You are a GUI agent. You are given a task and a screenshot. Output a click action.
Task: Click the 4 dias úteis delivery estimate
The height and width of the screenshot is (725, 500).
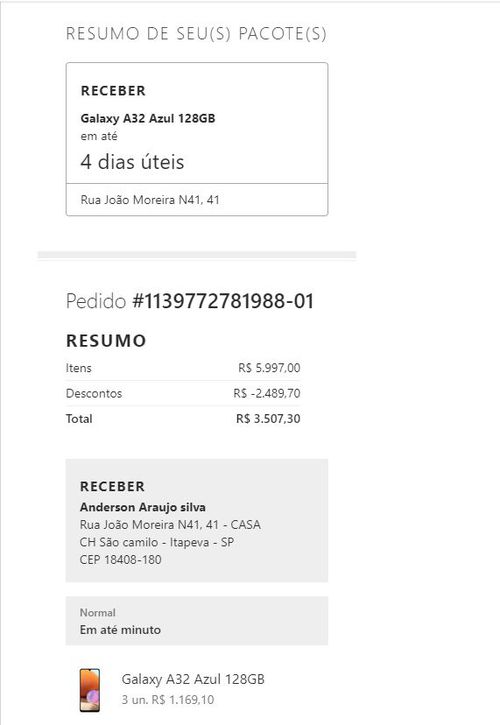(132, 162)
